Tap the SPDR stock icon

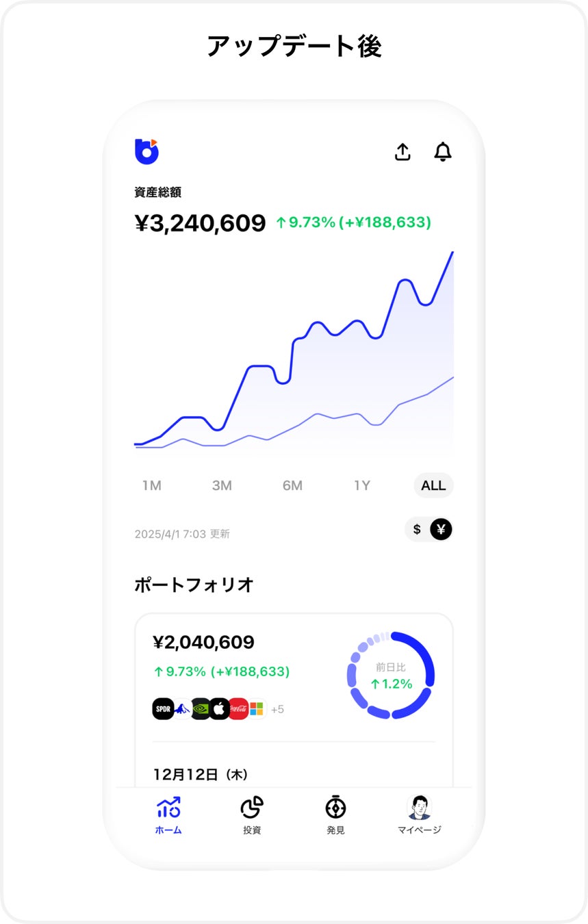coord(162,709)
